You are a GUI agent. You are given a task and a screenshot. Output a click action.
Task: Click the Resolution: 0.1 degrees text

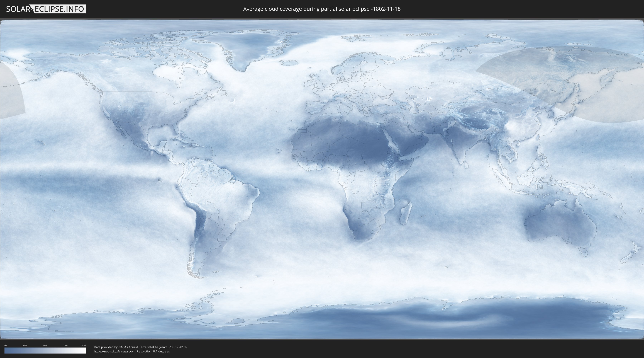[x=153, y=351]
